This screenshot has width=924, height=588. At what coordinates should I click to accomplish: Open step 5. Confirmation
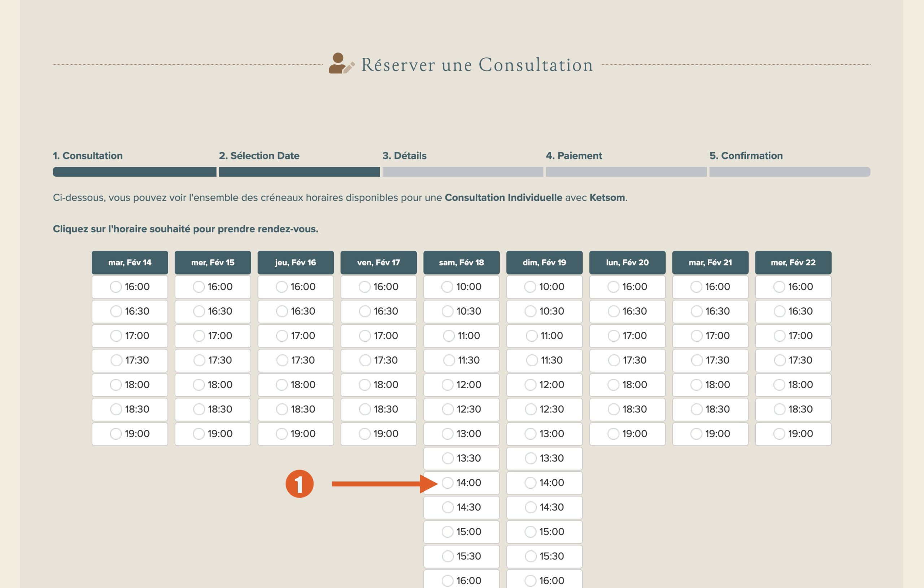click(x=746, y=156)
